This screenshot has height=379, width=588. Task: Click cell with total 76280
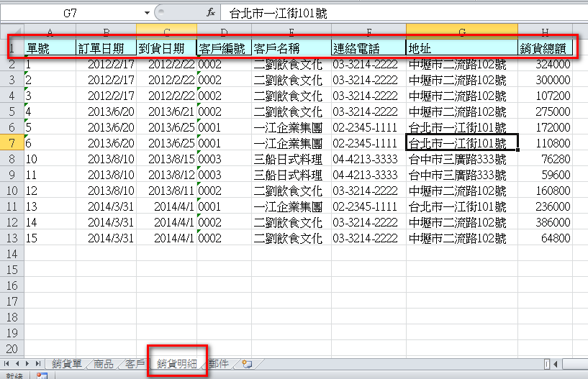pyautogui.click(x=546, y=160)
